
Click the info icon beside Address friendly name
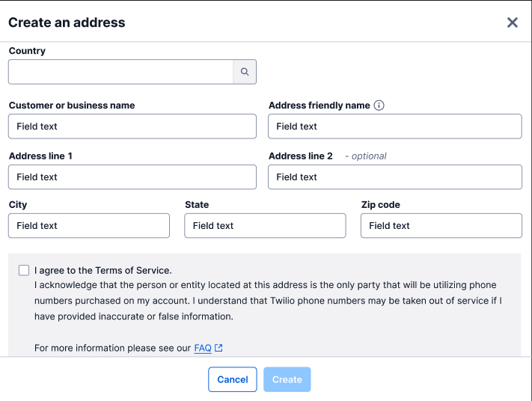click(379, 105)
